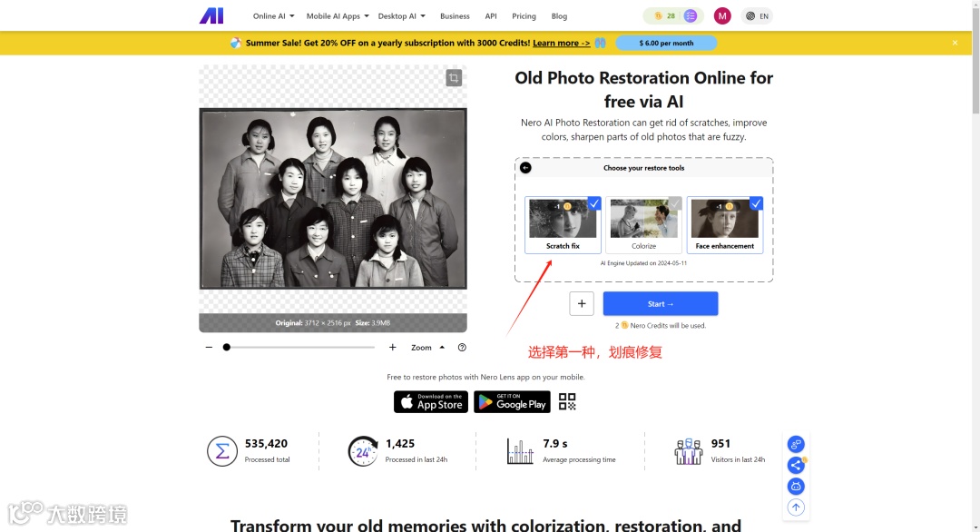
Task: Click the globe language icon
Action: coord(750,16)
